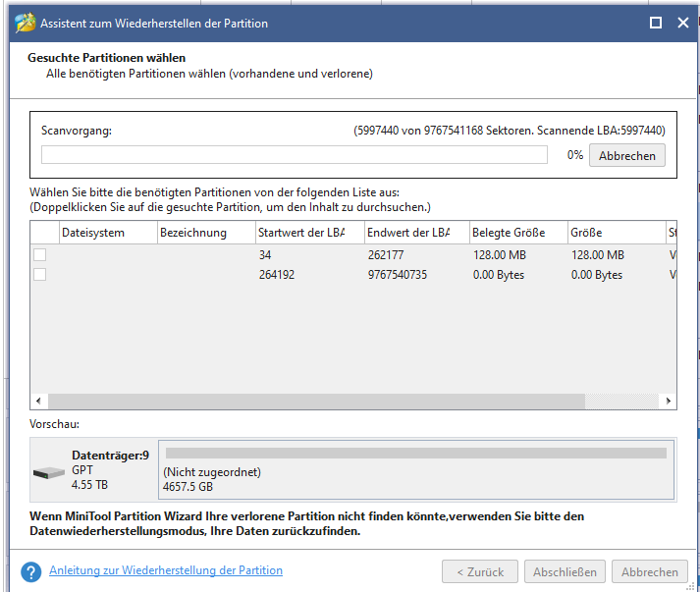
Task: Check the partition row starting at LBA 264192
Action: [39, 275]
